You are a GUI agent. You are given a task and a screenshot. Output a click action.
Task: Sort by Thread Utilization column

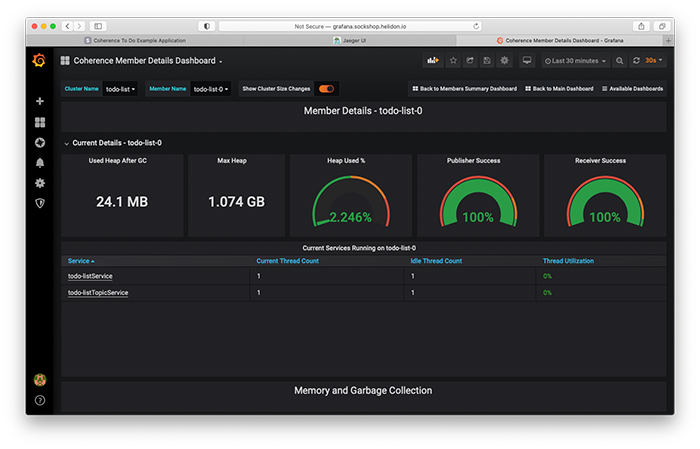click(568, 261)
